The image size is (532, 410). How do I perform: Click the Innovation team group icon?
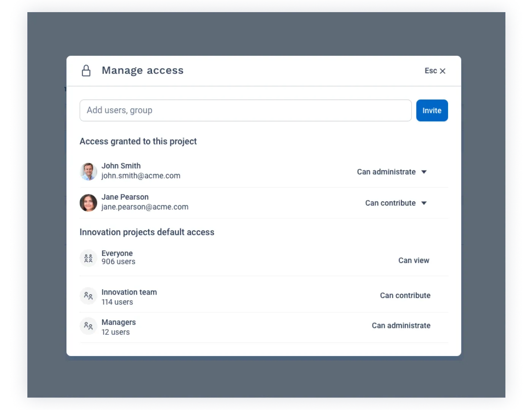pyautogui.click(x=89, y=296)
